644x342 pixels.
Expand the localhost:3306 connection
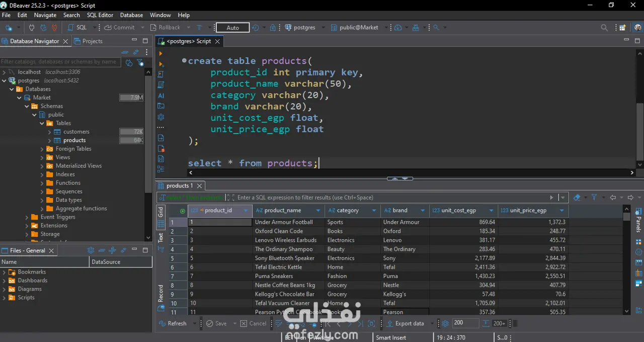[5, 72]
